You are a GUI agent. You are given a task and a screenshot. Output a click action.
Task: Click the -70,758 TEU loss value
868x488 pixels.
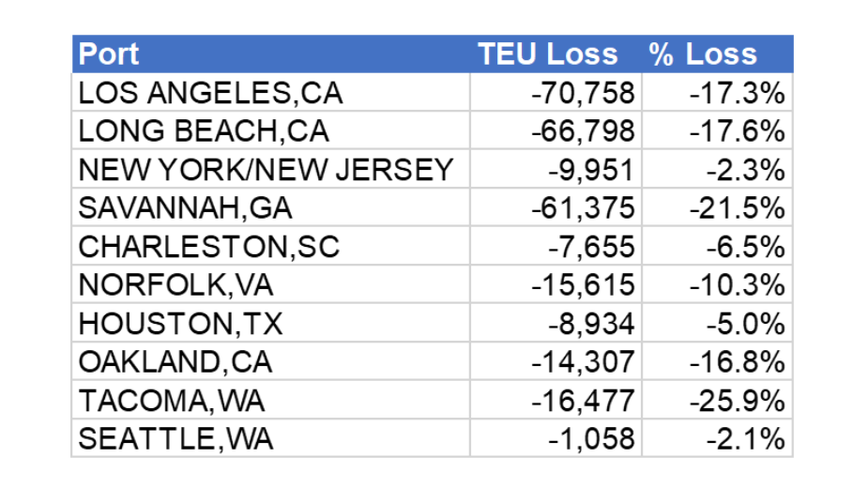[583, 93]
